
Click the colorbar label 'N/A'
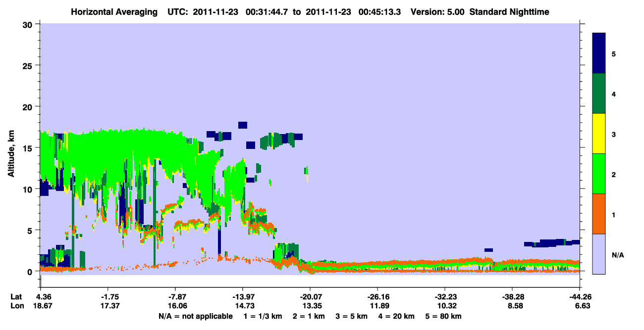click(618, 255)
